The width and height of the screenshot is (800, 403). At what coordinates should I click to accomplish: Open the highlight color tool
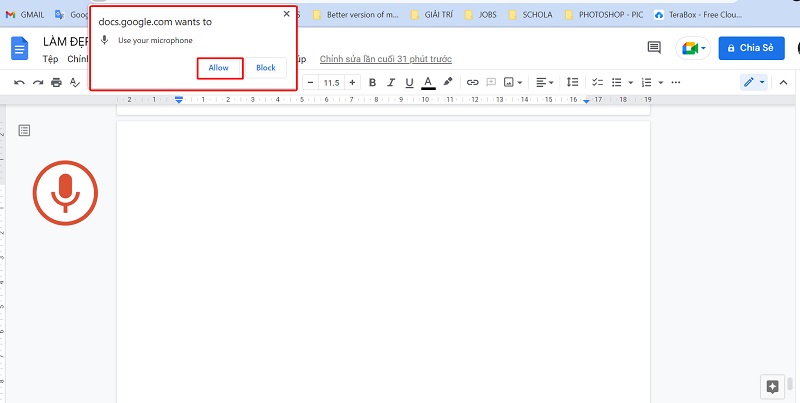(x=447, y=82)
